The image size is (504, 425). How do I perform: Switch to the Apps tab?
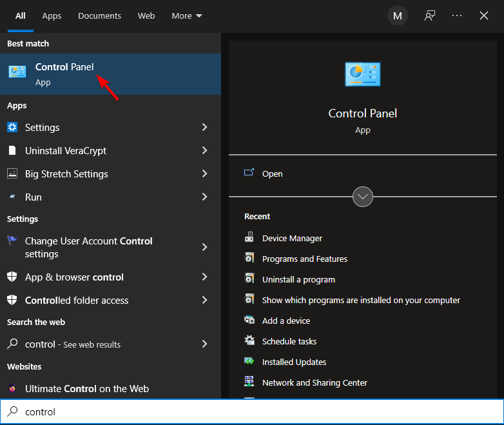52,16
